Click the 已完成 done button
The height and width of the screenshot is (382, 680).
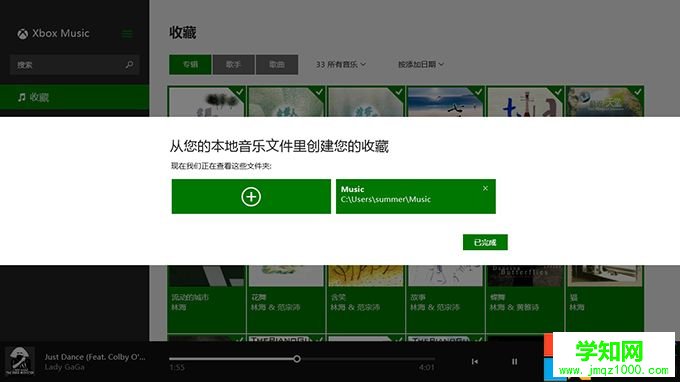pos(485,242)
